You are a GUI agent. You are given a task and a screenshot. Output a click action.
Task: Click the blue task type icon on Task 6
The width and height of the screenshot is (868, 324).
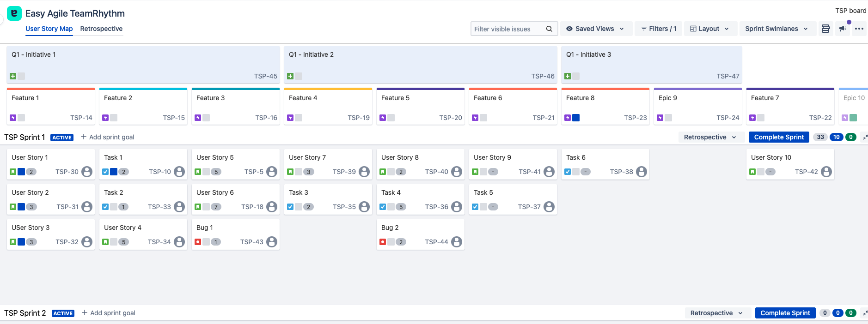pyautogui.click(x=568, y=172)
